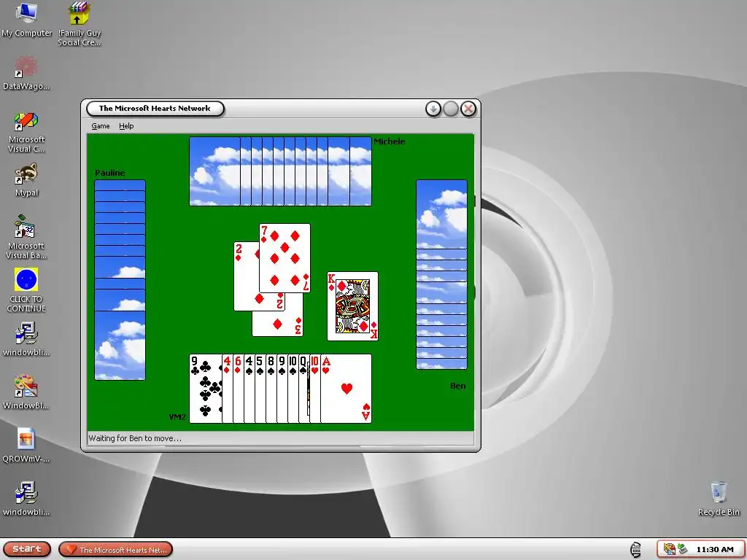This screenshot has width=747, height=560.
Task: Select the !Family Guy Social Cre... archive icon
Action: (79, 24)
